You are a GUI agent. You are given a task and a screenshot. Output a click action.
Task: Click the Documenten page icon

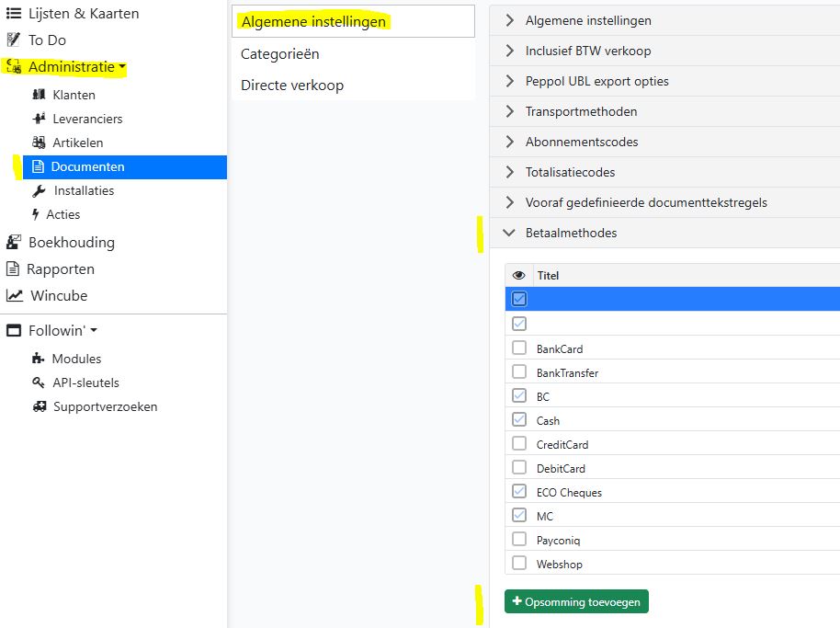(x=38, y=166)
